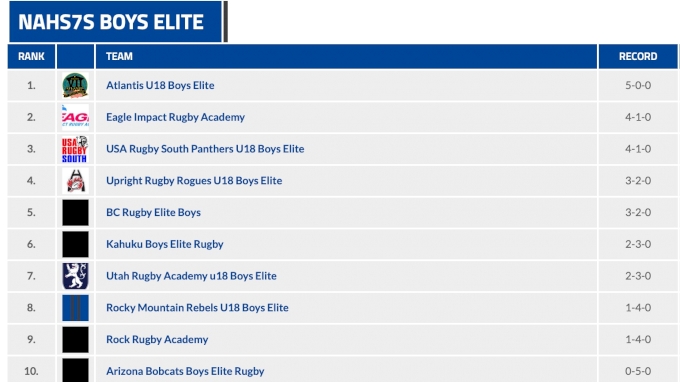Open Eagle Impact Rugby Academy team page

pyautogui.click(x=175, y=117)
